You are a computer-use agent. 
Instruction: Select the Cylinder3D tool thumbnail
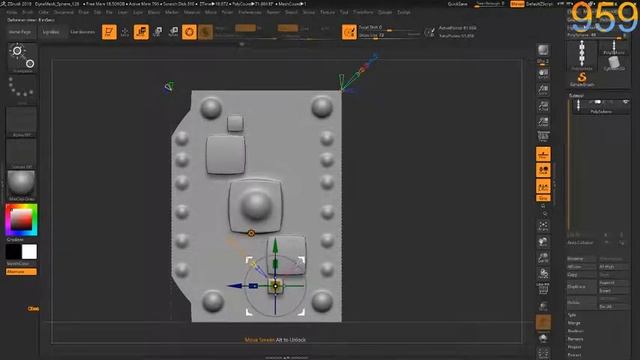[614, 64]
